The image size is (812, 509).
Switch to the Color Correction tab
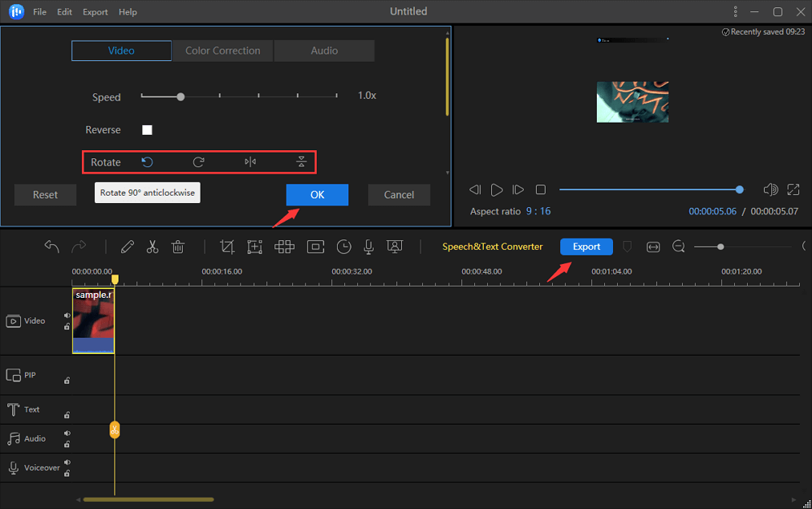point(222,50)
